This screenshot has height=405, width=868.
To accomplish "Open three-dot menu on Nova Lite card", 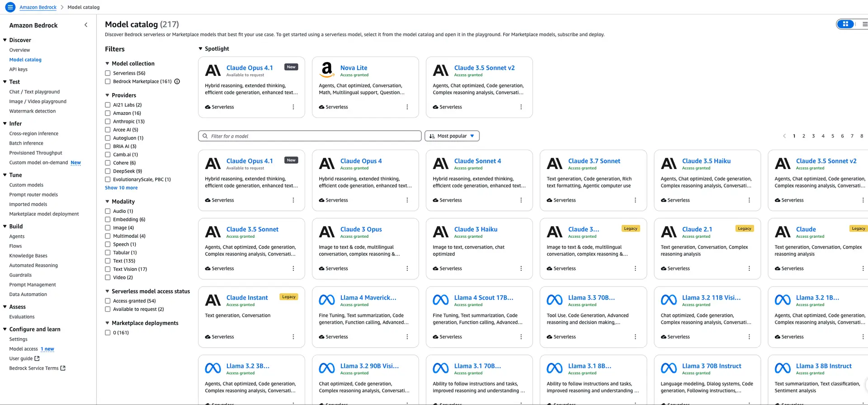I will coord(407,107).
